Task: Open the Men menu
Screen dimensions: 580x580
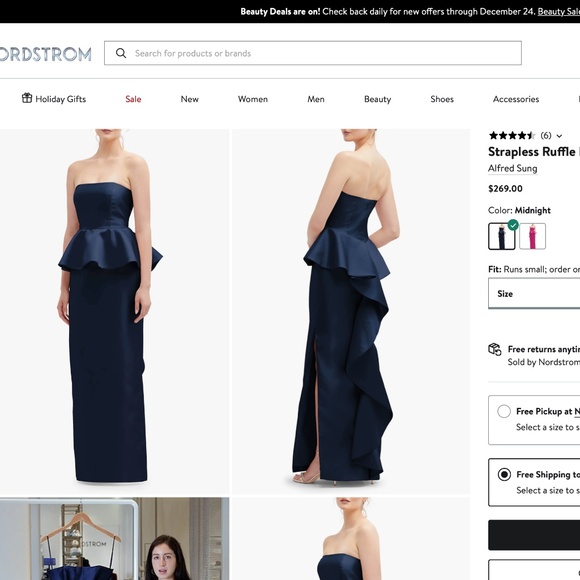Action: click(316, 99)
